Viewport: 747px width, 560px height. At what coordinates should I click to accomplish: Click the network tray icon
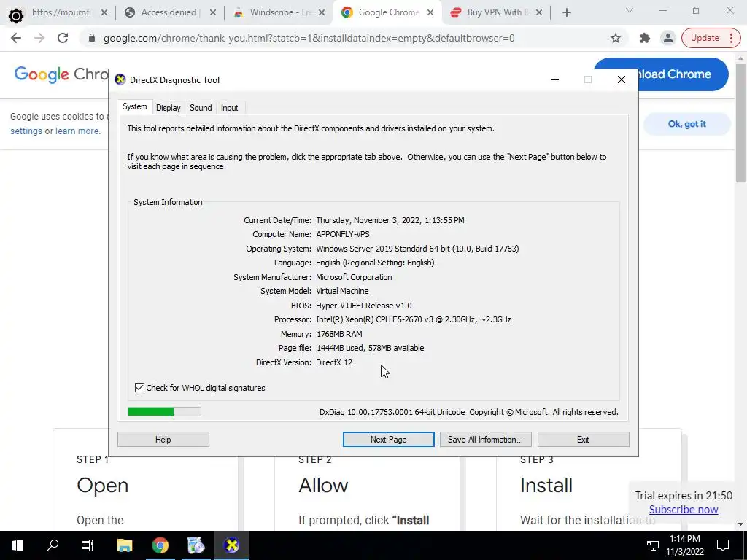coord(652,545)
